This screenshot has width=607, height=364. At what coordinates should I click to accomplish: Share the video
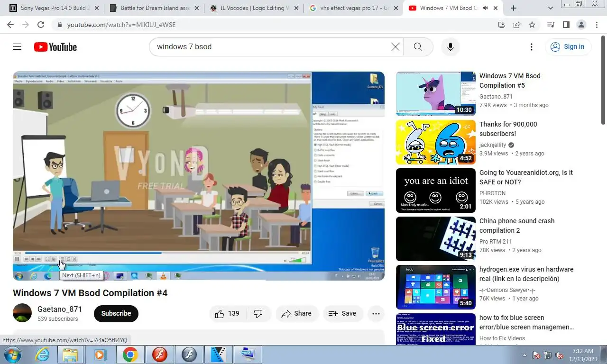(x=297, y=313)
